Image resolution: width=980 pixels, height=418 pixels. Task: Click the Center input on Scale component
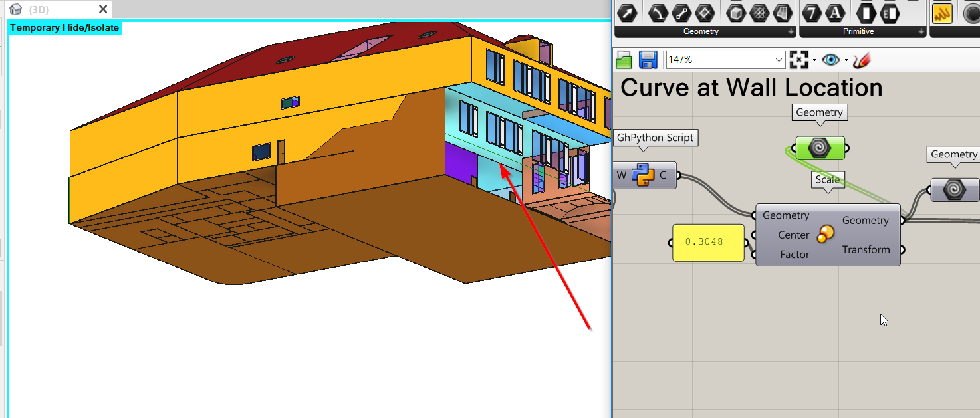pos(793,235)
